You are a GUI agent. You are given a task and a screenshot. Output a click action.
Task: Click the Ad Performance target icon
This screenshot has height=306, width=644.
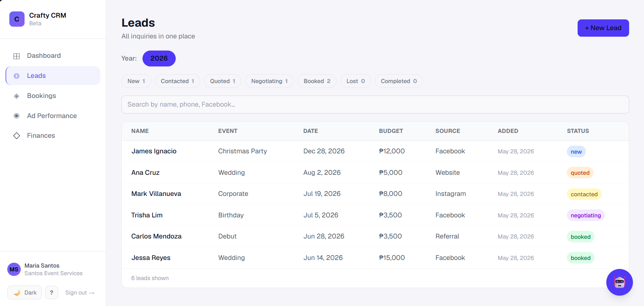click(x=17, y=116)
